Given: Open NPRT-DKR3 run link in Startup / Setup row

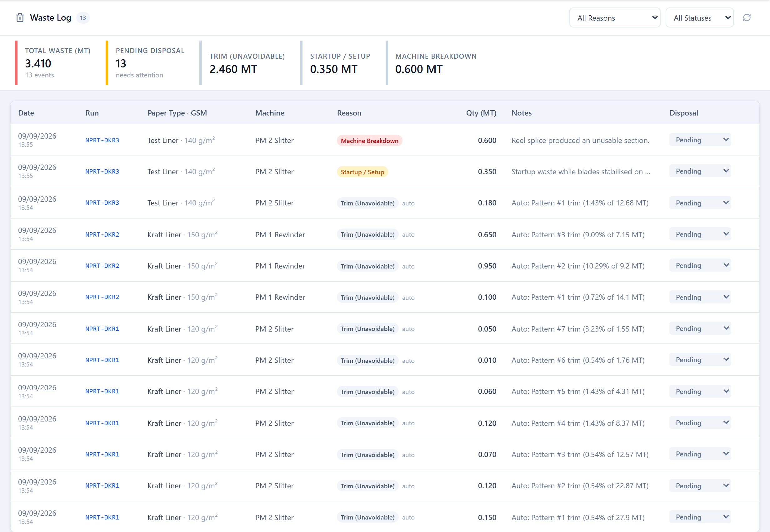Looking at the screenshot, I should (102, 172).
